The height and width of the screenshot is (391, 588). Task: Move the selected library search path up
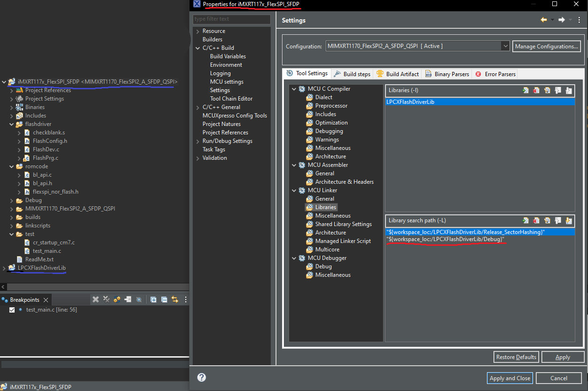[558, 220]
